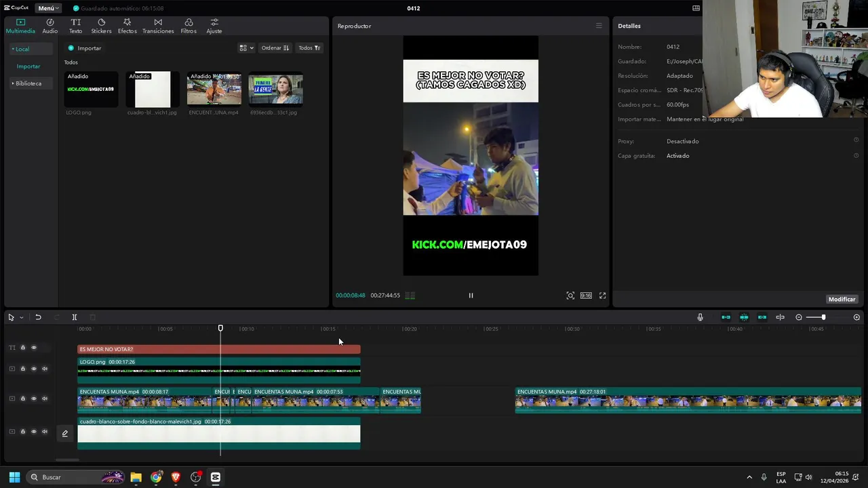Open the Efectos tab

coord(127,26)
